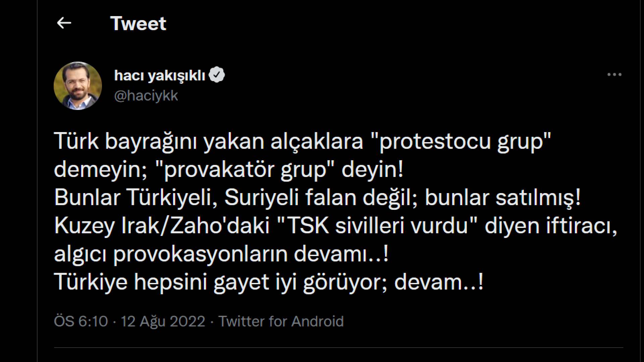The height and width of the screenshot is (362, 644).
Task: Click the quoted phrase "TSK sivilleri vurdu"
Action: coord(378,226)
